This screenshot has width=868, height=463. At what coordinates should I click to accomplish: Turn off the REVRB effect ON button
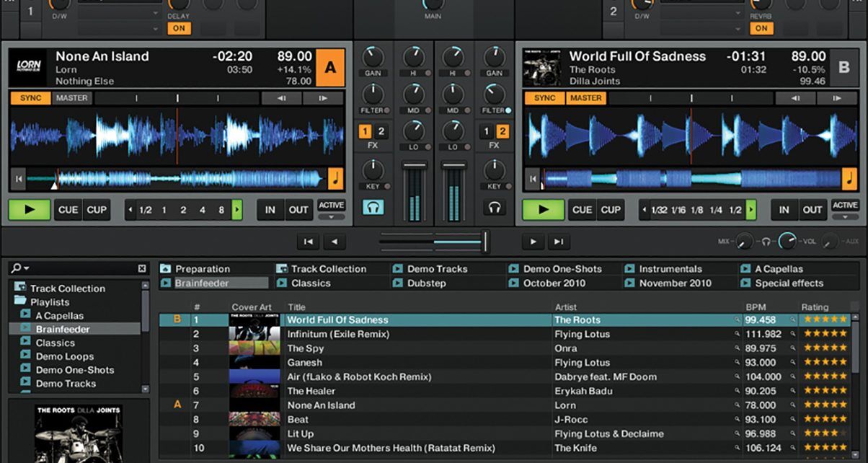click(761, 29)
